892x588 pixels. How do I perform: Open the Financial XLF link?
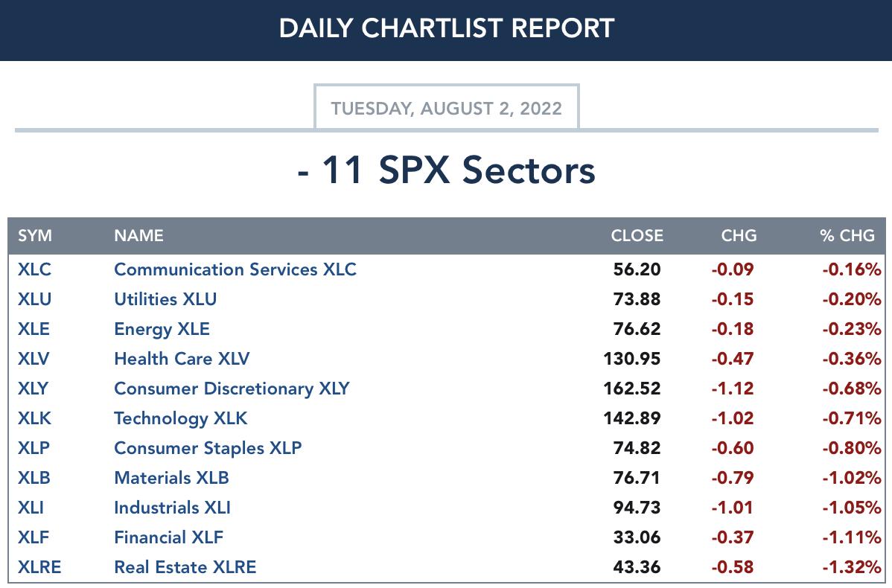[168, 537]
